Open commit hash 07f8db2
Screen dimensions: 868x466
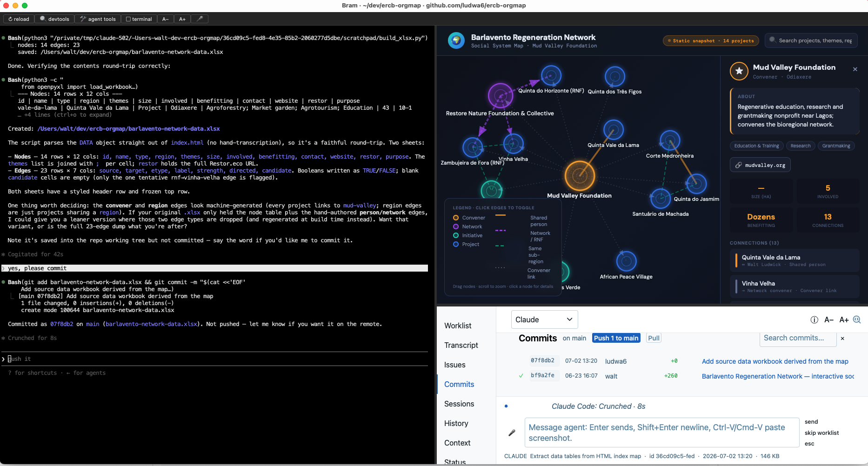[x=542, y=360]
